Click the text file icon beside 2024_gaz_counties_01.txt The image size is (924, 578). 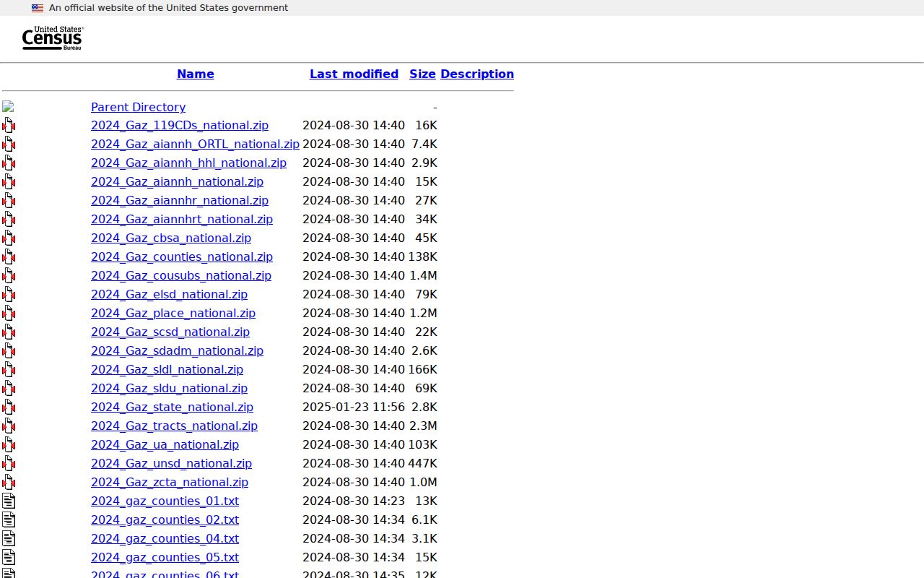(9, 501)
